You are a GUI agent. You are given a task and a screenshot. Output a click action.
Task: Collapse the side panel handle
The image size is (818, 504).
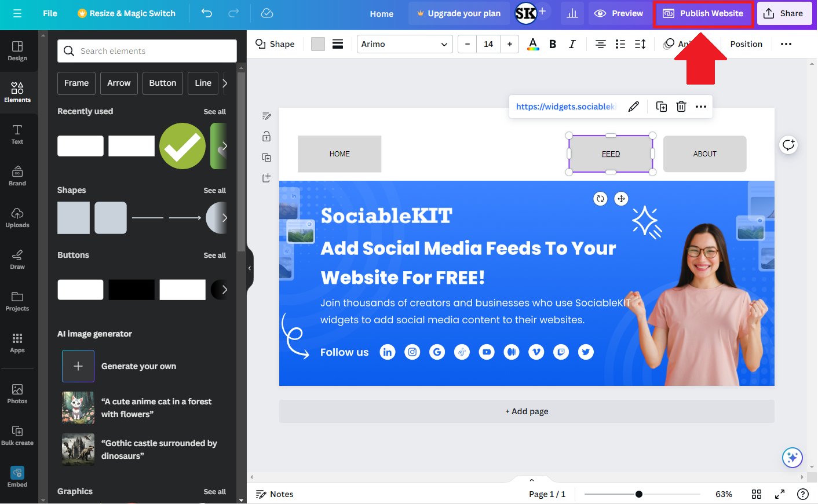pyautogui.click(x=250, y=268)
